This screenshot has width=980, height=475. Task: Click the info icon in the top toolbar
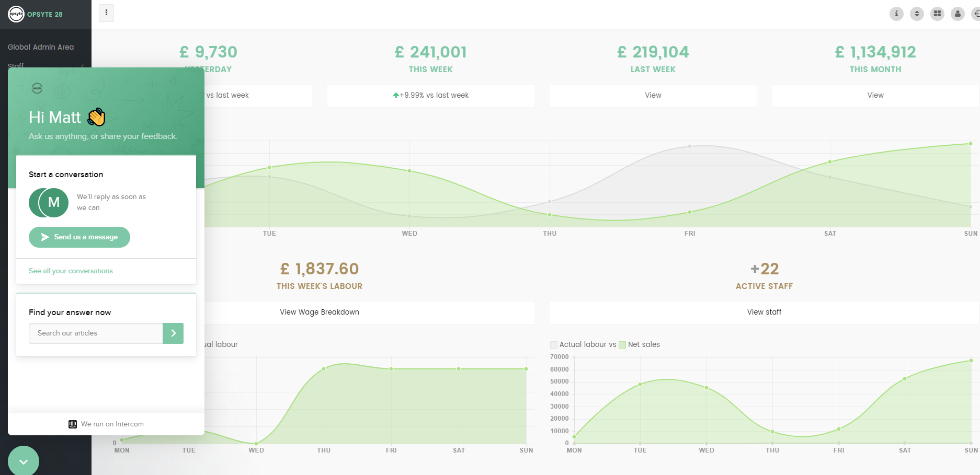[896, 14]
